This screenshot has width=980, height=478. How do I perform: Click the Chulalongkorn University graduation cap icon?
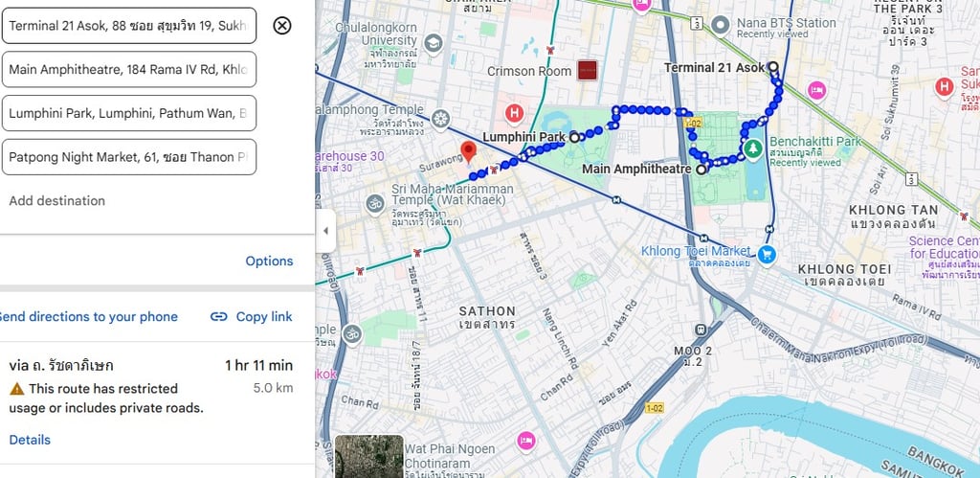[433, 44]
